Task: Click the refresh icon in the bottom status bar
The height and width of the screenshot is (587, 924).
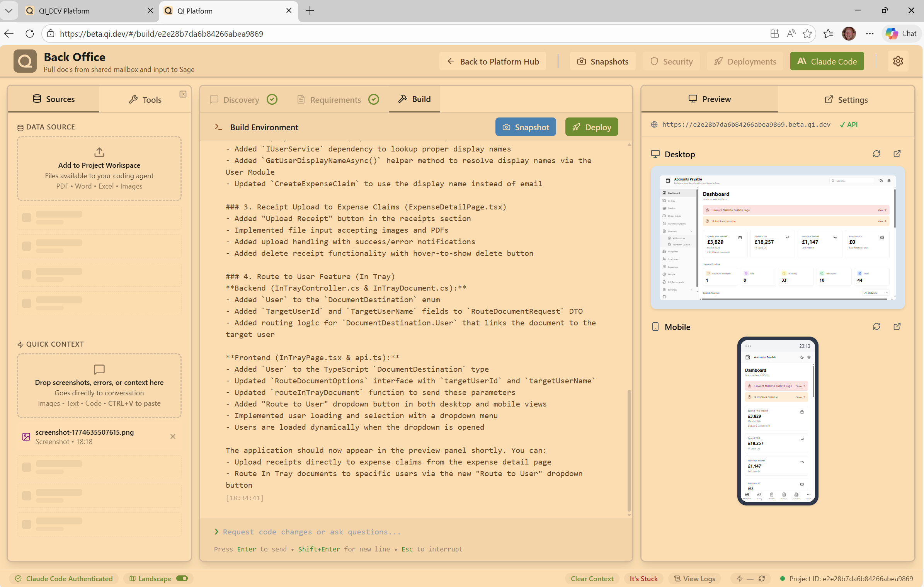Action: tap(762, 578)
